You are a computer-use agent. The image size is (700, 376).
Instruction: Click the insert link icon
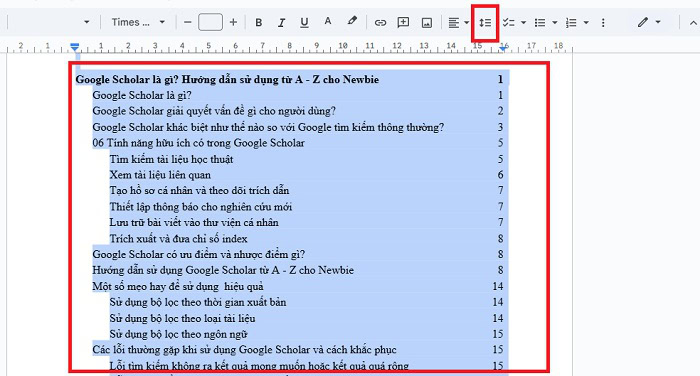coord(380,22)
